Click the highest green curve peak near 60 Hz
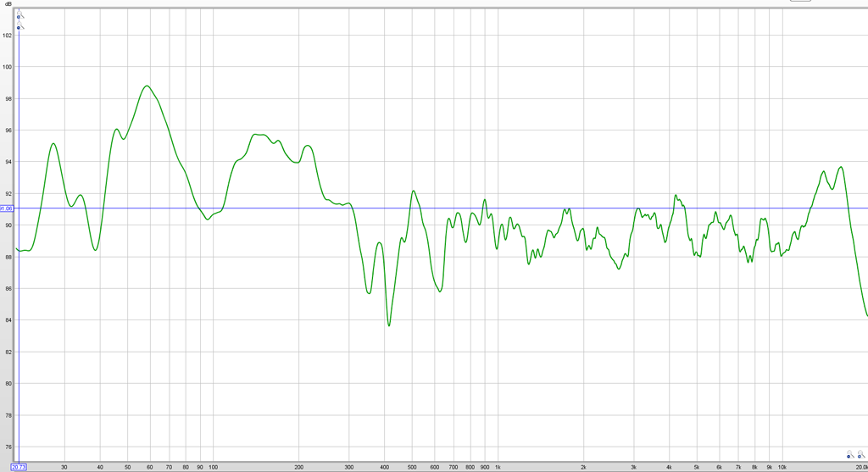This screenshot has width=868, height=472. pyautogui.click(x=147, y=86)
